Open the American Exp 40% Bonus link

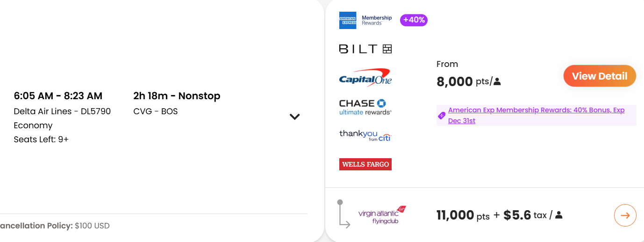click(536, 115)
